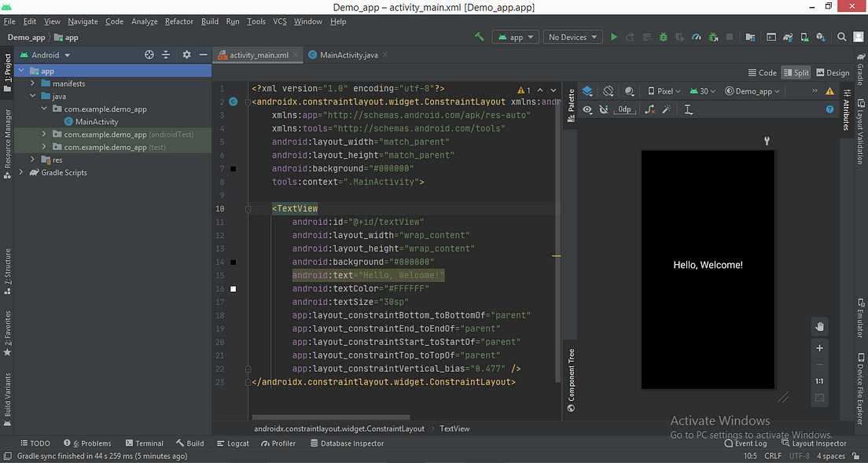Select the Pan hand tool in preview

coord(820,327)
